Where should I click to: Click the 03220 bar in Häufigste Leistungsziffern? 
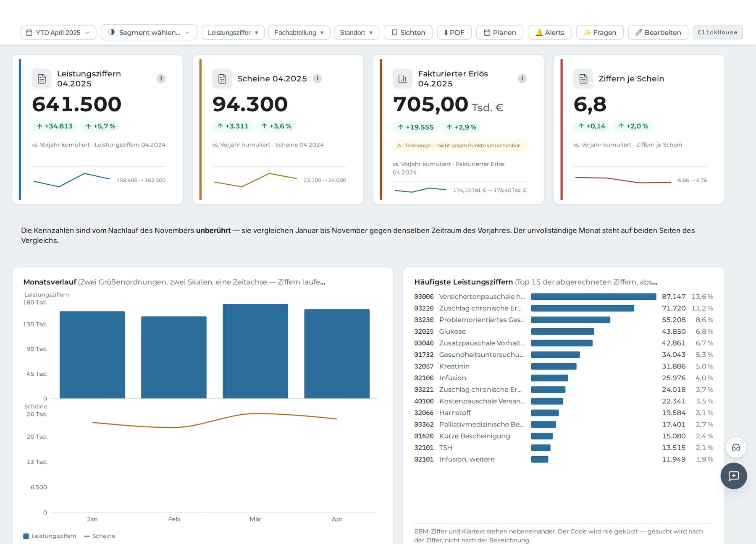[x=583, y=308]
